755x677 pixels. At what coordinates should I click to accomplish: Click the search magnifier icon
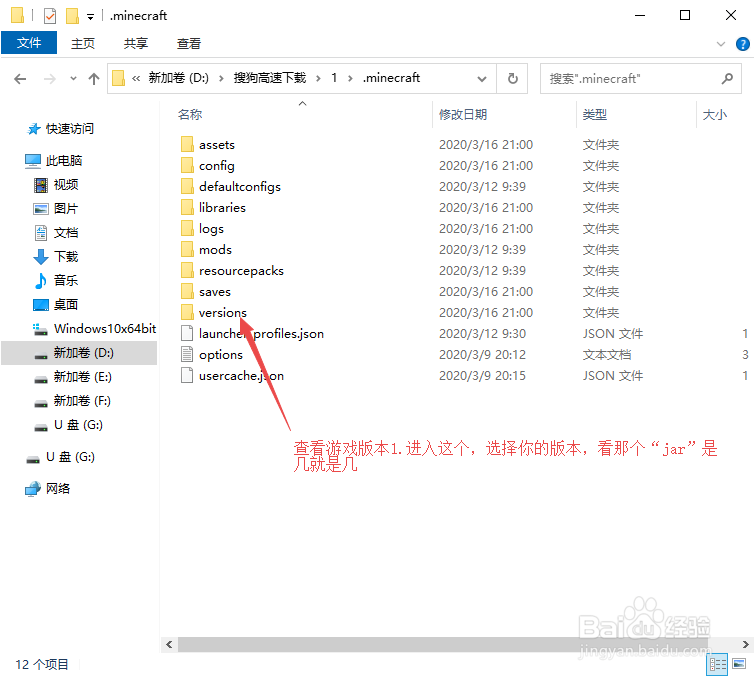coord(727,78)
